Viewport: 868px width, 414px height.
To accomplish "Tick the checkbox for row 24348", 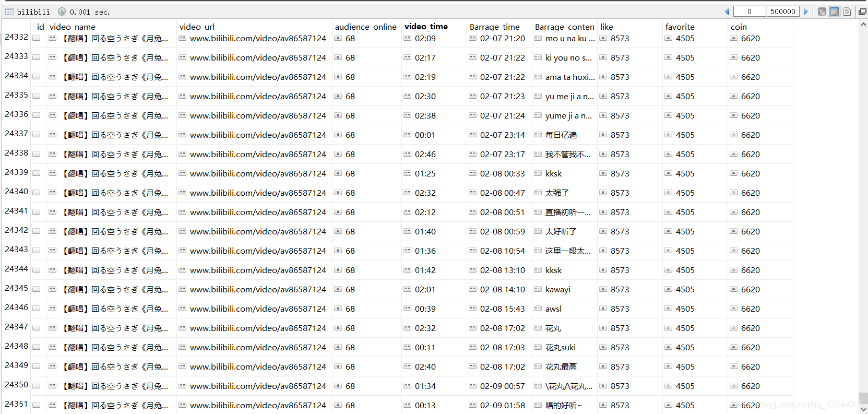I will tap(37, 347).
